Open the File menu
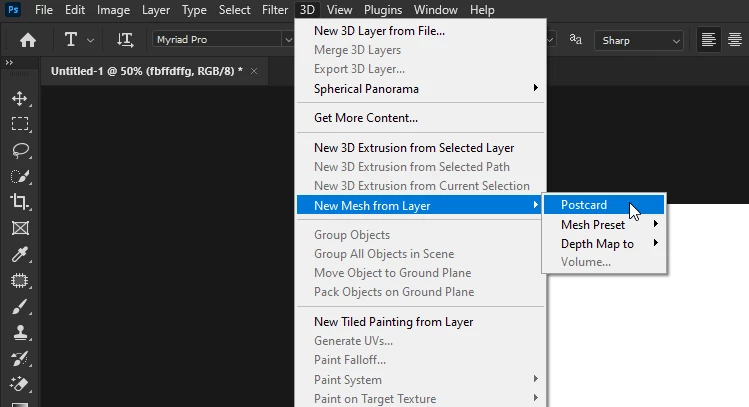The image size is (749, 407). (44, 10)
